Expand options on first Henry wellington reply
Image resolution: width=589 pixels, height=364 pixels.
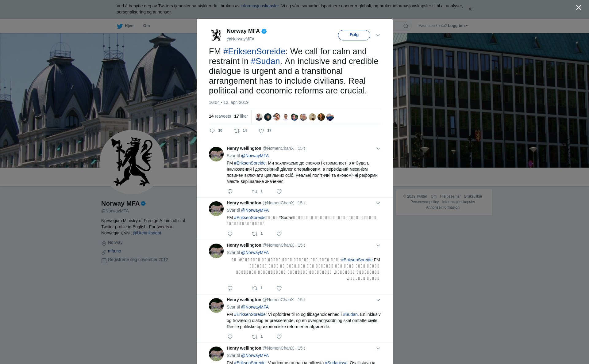378,149
